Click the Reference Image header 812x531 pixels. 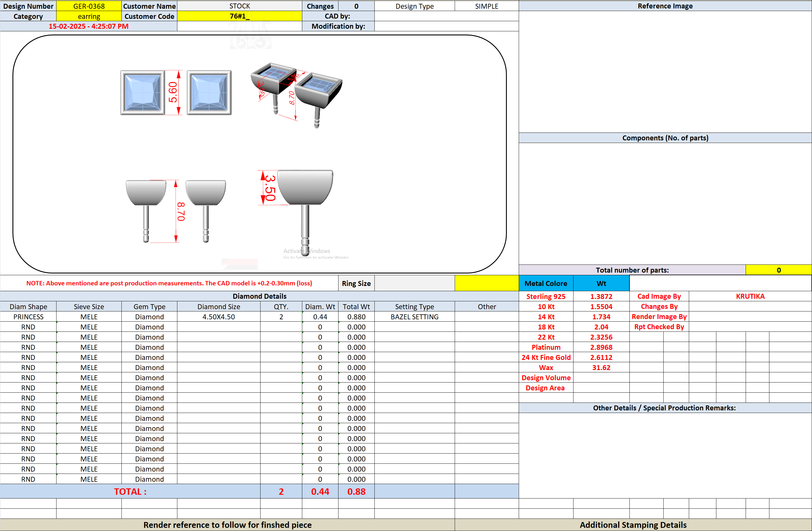[665, 6]
